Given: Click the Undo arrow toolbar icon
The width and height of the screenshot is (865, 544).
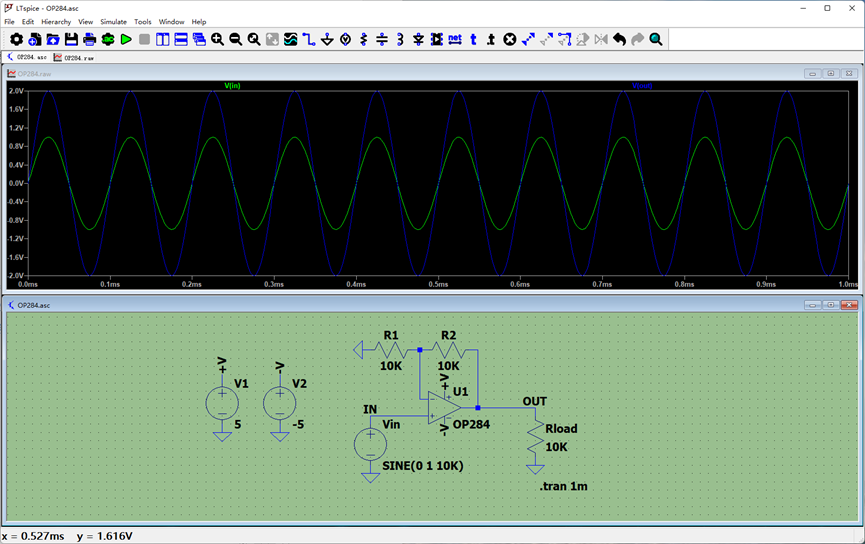Looking at the screenshot, I should [x=620, y=39].
